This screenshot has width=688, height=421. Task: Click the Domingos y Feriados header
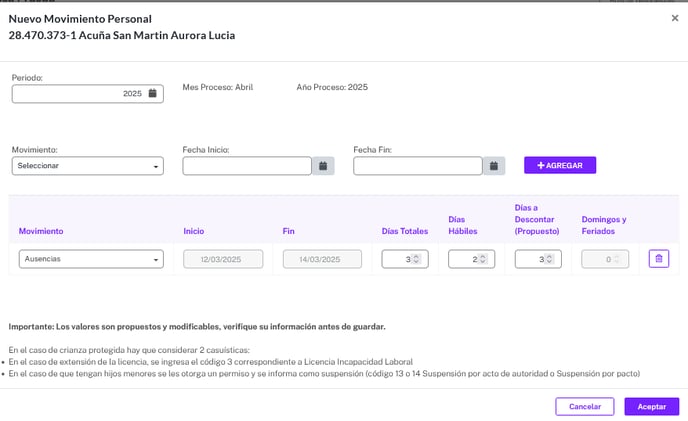point(604,225)
